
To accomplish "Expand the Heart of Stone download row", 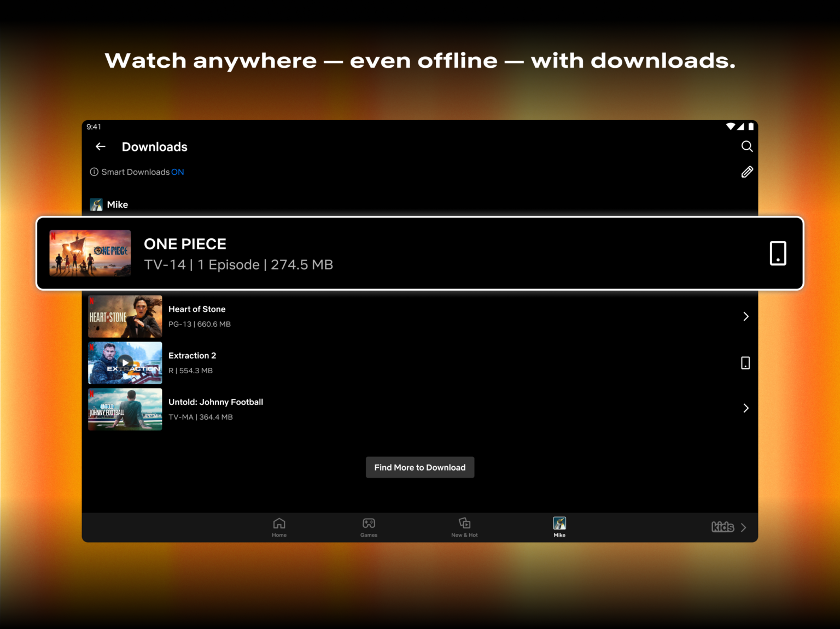I will [x=746, y=316].
